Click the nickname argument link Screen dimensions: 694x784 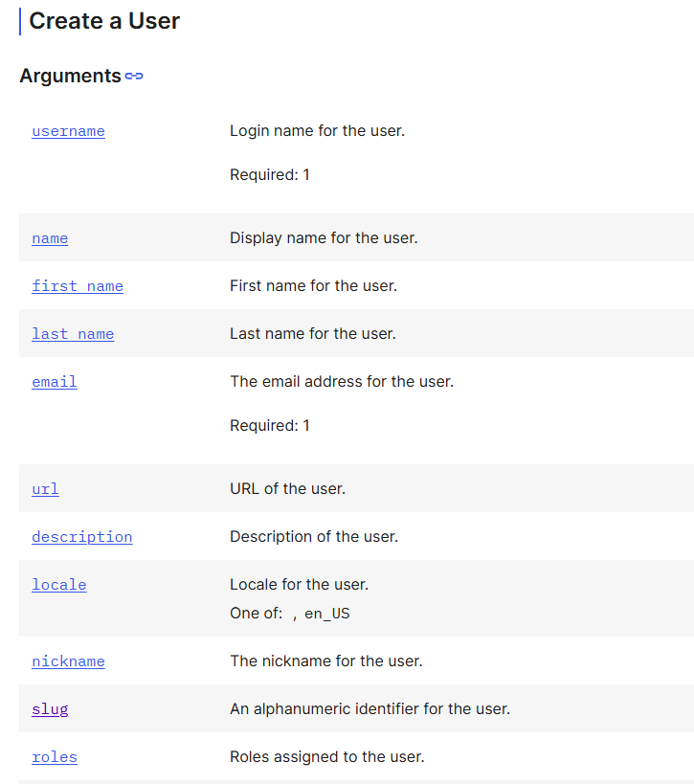coord(68,661)
